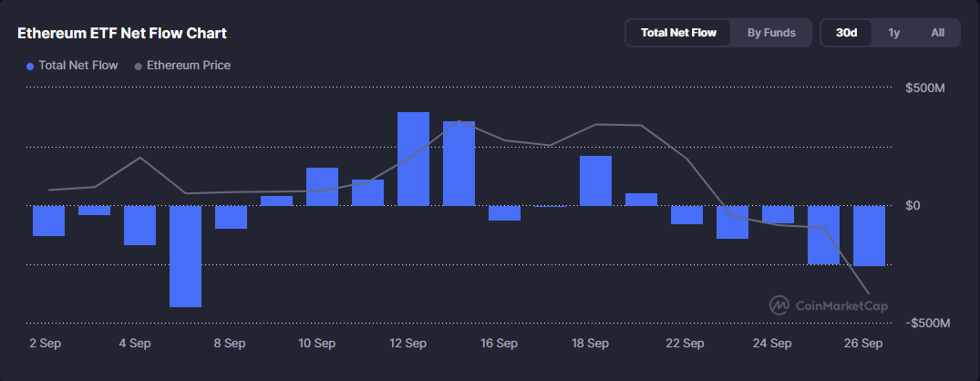980x381 pixels.
Task: Click the largest negative bar before 8 Sep
Action: click(185, 256)
